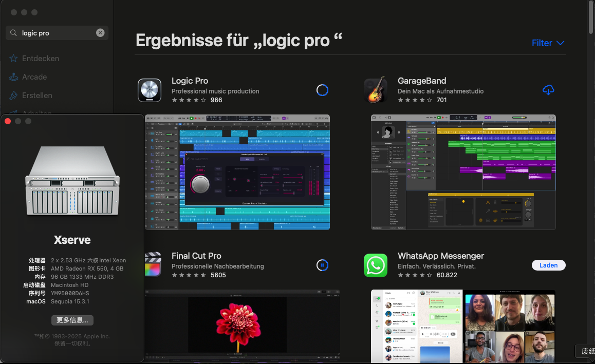
Task: Open the Entdecken sidebar section
Action: 41,59
